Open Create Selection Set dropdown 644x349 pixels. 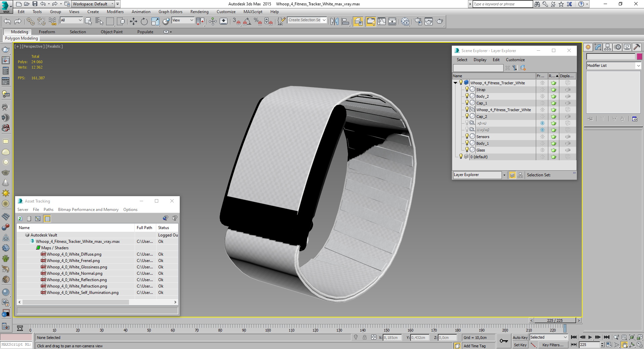(307, 20)
